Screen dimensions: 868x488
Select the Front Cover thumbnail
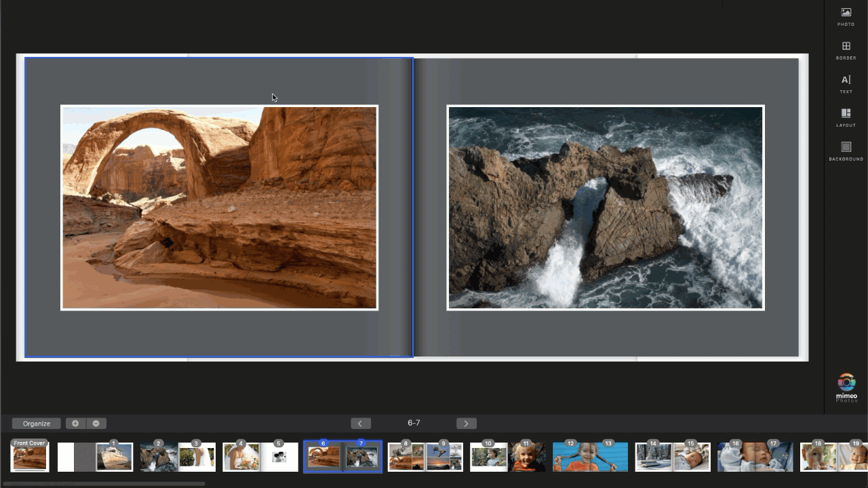[x=30, y=456]
